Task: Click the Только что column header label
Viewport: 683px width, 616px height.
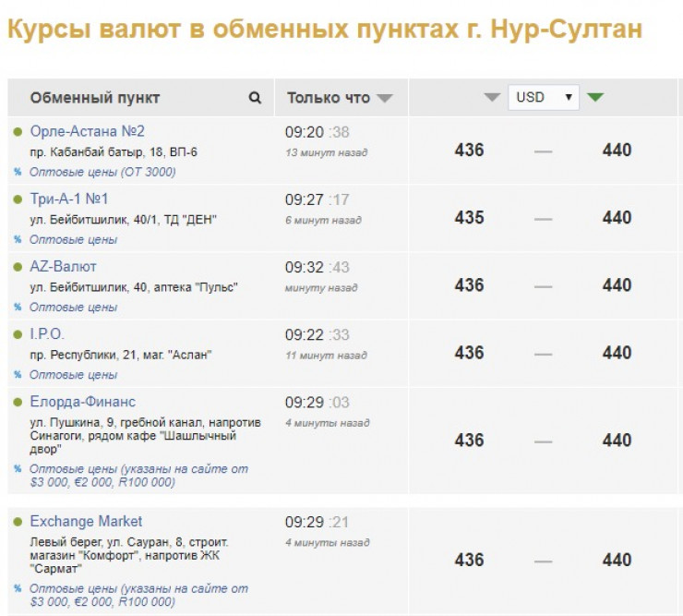Action: tap(328, 98)
